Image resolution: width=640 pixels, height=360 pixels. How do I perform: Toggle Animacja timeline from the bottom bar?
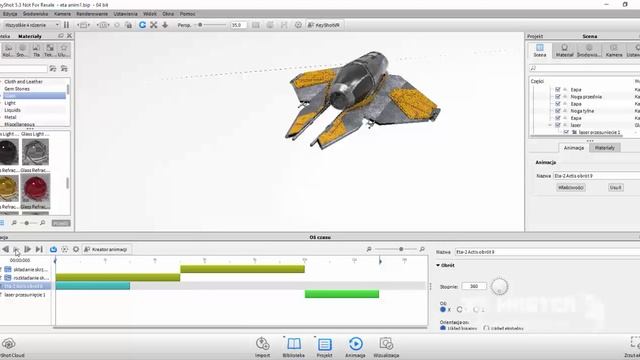(356, 347)
